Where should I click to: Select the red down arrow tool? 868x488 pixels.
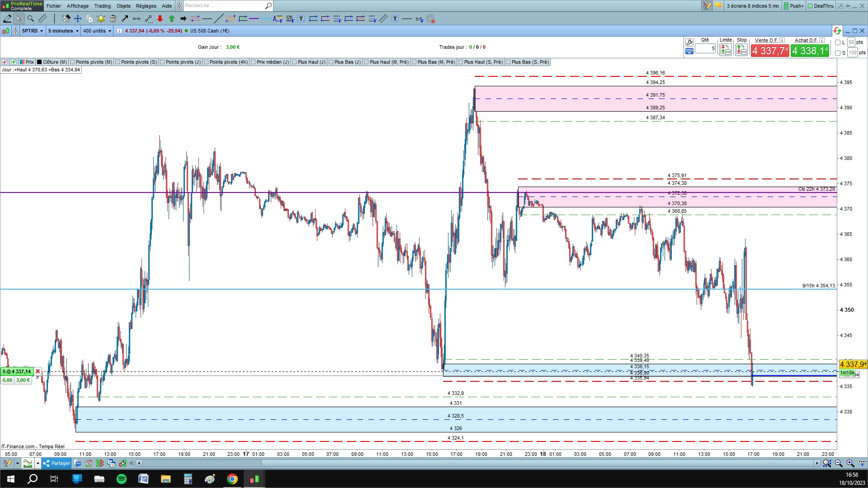pyautogui.click(x=160, y=19)
